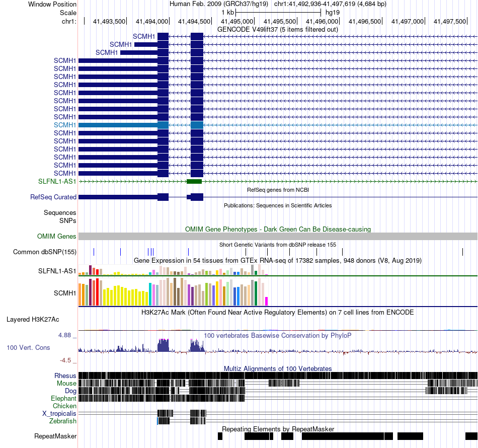Screen dimensions: 478x448
Task: Click the magenta bar in SCMH1 GTEx chart
Action: click(266, 301)
